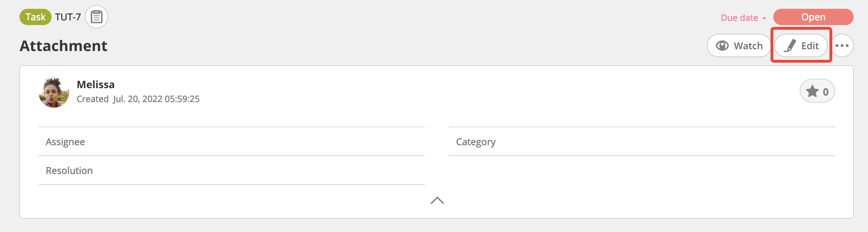This screenshot has width=868, height=232.
Task: Click the Melissa author name
Action: (x=96, y=84)
